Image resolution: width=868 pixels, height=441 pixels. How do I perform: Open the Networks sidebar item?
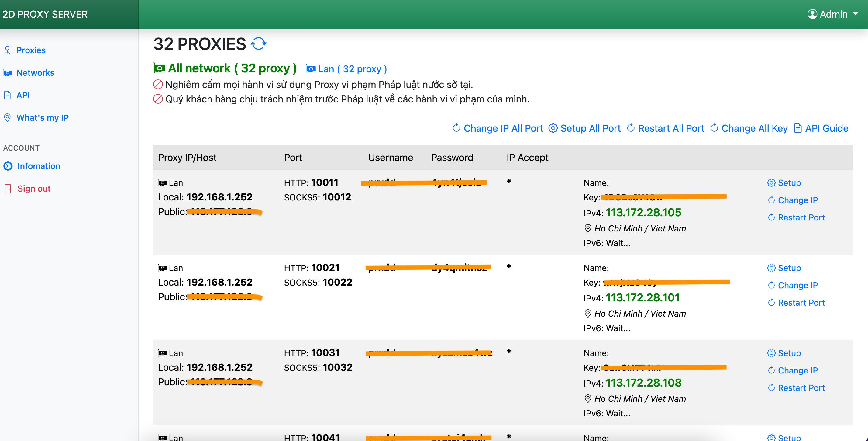pyautogui.click(x=35, y=73)
